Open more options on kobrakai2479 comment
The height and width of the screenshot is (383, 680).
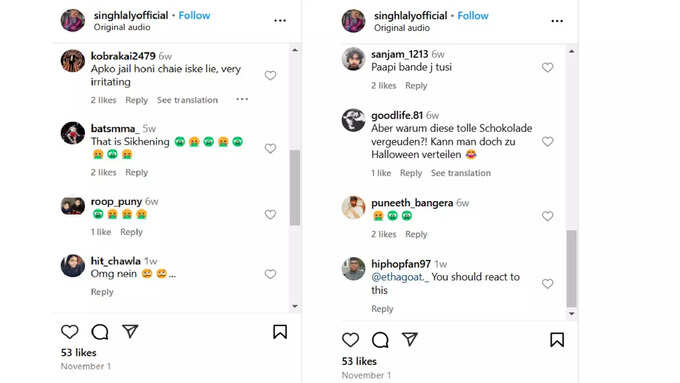click(242, 99)
